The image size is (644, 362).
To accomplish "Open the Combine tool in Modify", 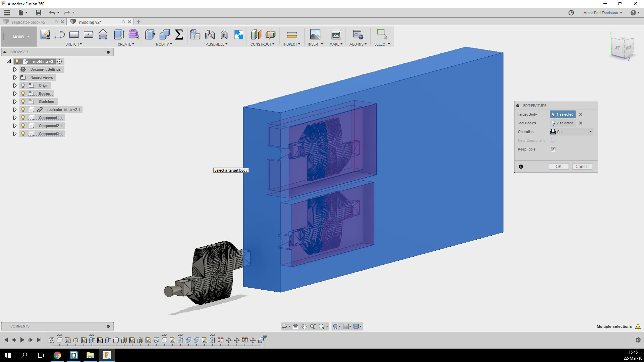I will coord(165,35).
